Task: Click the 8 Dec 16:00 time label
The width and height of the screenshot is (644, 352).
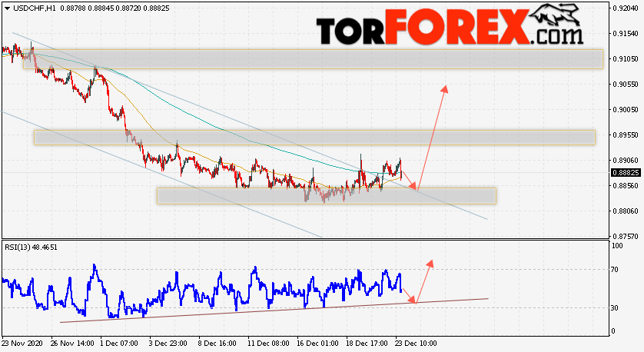Action: click(217, 344)
